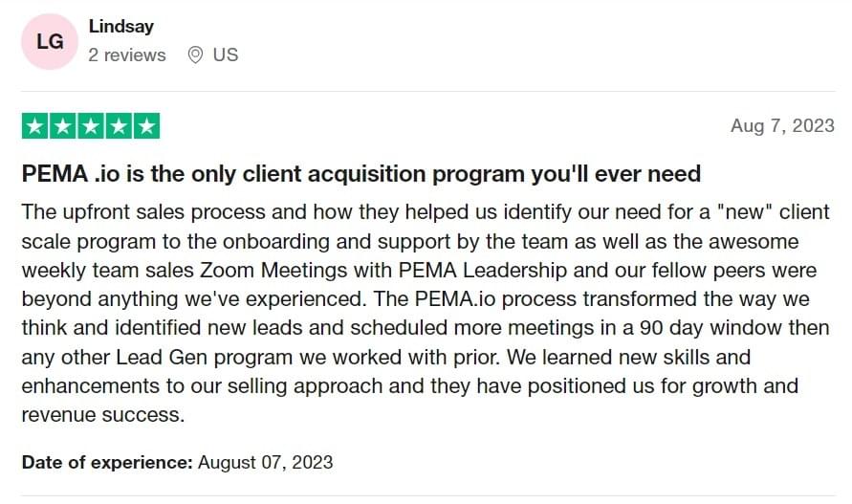Click the August 07, 2023 experience date

click(265, 462)
